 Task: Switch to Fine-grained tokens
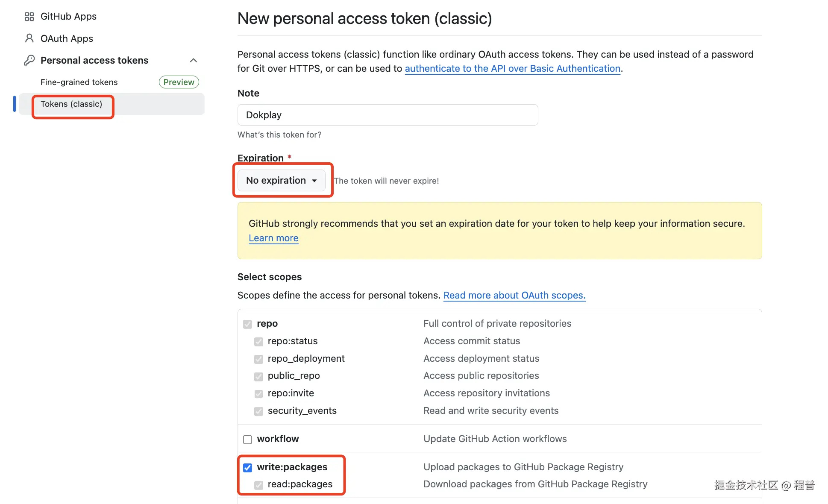[x=79, y=82]
